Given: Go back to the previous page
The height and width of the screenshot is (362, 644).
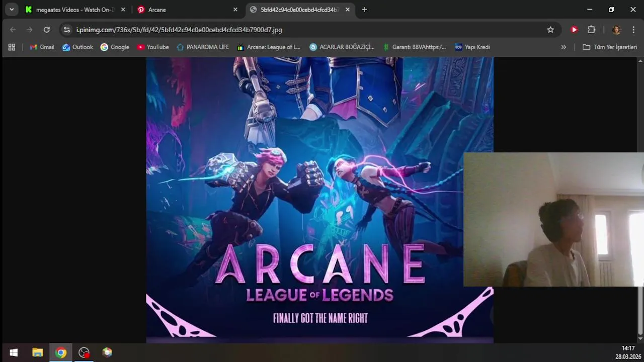Looking at the screenshot, I should pos(13,30).
